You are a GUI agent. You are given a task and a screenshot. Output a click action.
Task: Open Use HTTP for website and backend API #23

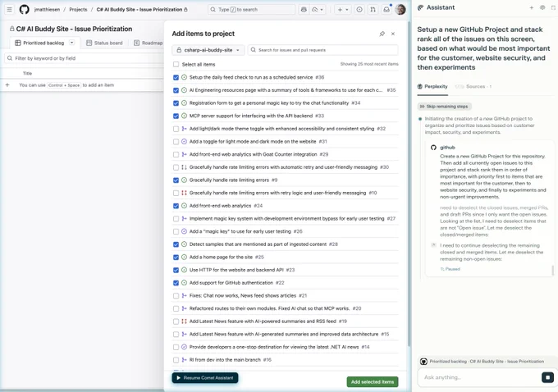(236, 270)
